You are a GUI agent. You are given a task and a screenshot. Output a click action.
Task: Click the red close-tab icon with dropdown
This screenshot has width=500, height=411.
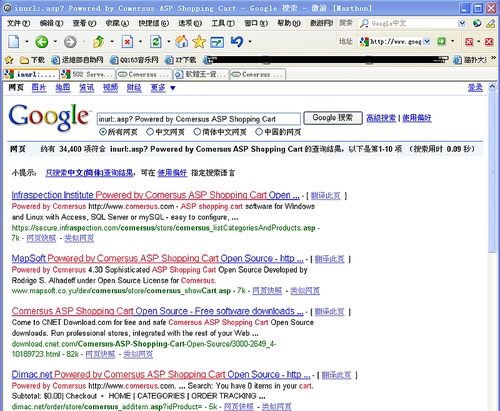pyautogui.click(x=469, y=41)
